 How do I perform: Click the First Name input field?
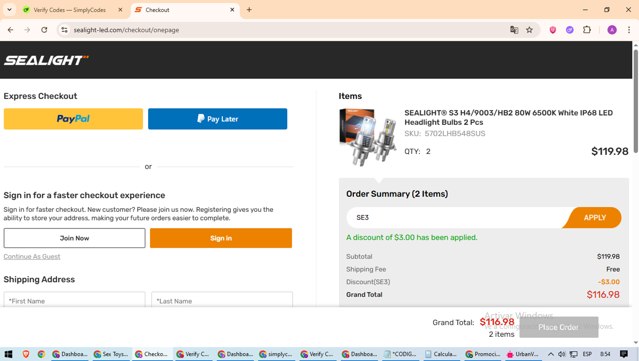(x=75, y=301)
